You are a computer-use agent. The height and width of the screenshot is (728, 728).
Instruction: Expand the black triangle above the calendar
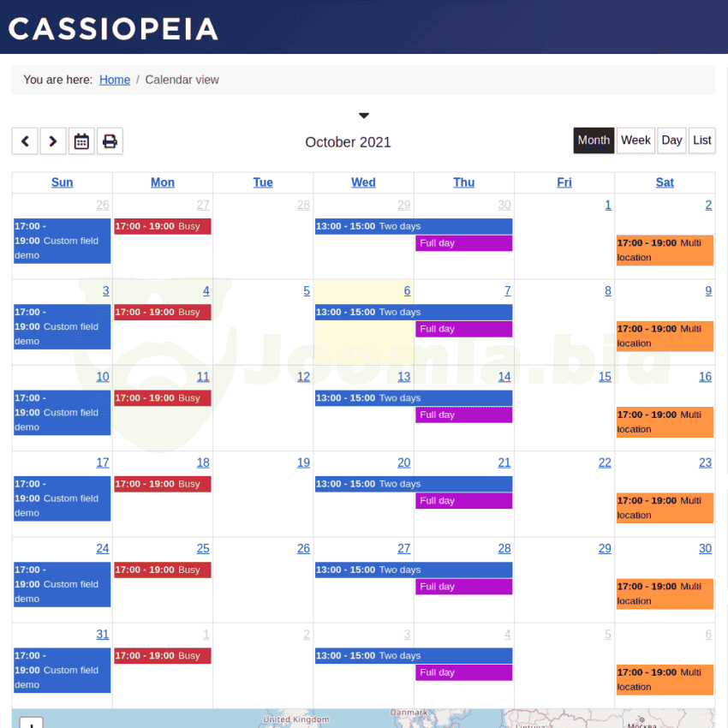tap(364, 116)
